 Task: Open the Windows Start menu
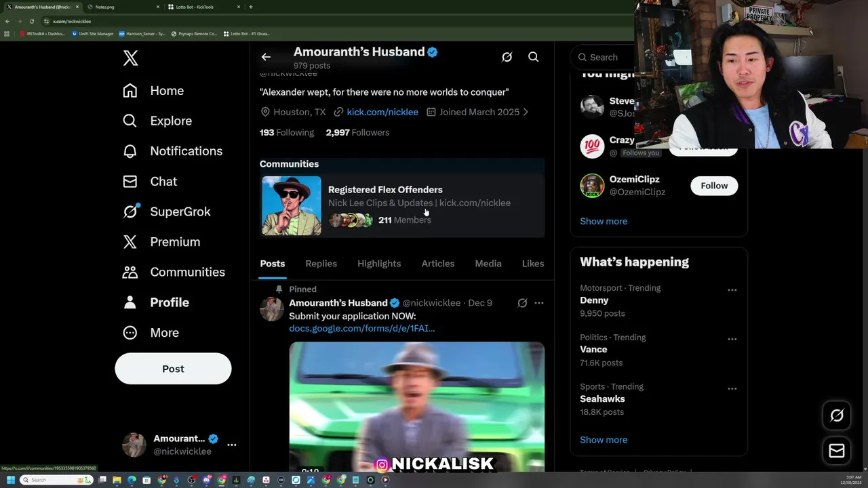point(10,480)
